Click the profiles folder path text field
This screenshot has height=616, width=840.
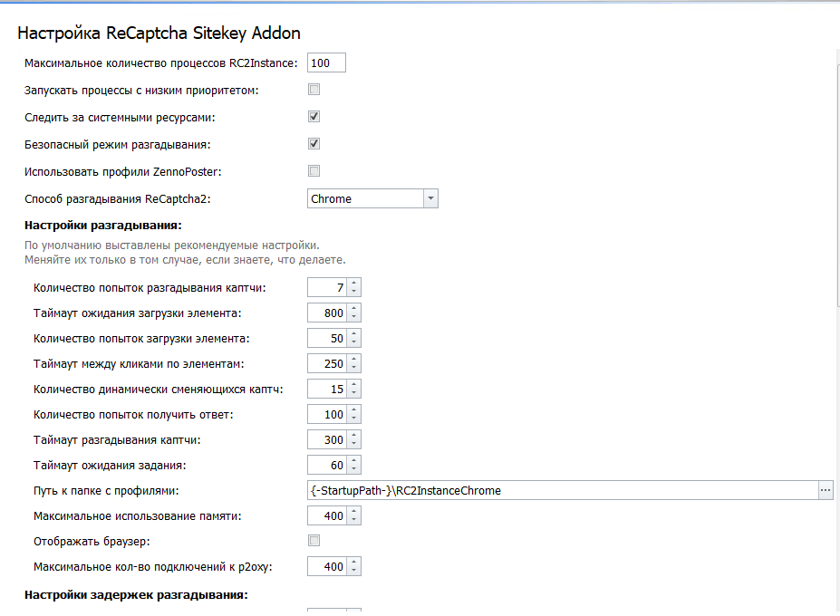(562, 490)
